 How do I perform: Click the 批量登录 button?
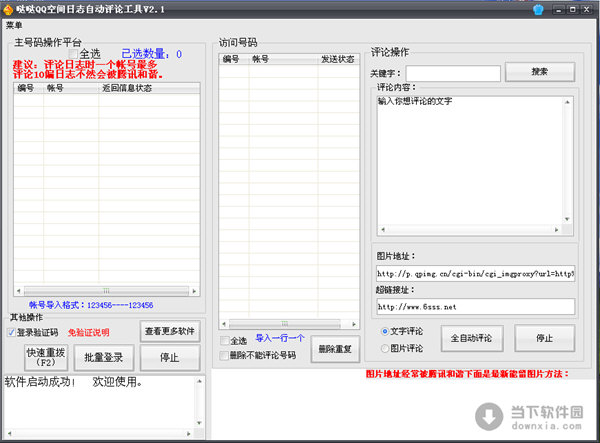click(x=104, y=357)
